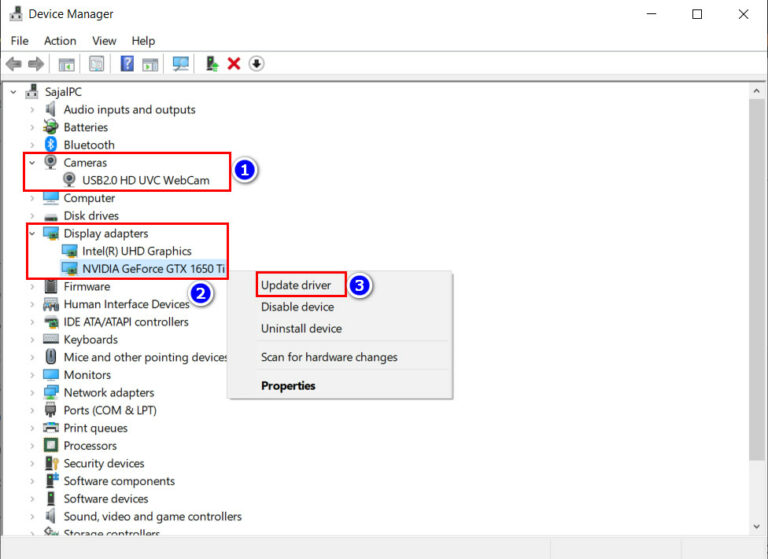The image size is (768, 559).
Task: Click the Bluetooth category icon
Action: [x=51, y=145]
